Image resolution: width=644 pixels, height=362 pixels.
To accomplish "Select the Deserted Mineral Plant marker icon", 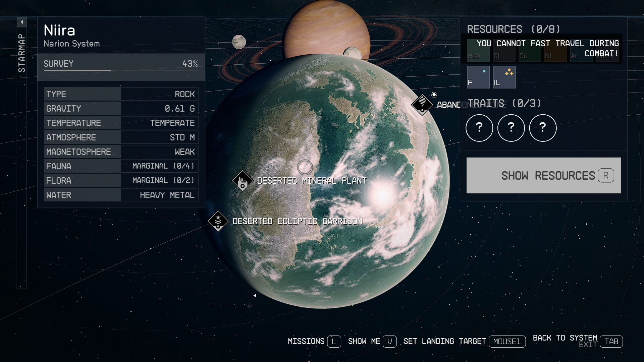I will (x=243, y=181).
